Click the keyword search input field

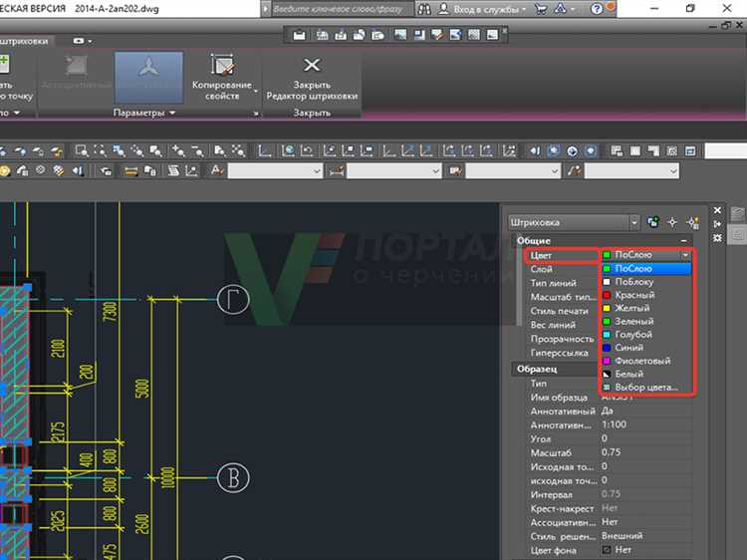tap(342, 9)
